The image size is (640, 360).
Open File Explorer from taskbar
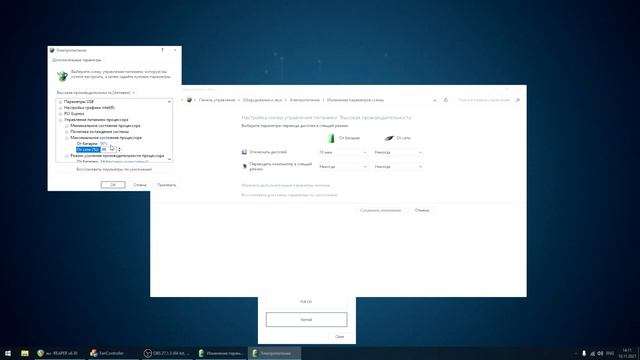click(x=25, y=353)
